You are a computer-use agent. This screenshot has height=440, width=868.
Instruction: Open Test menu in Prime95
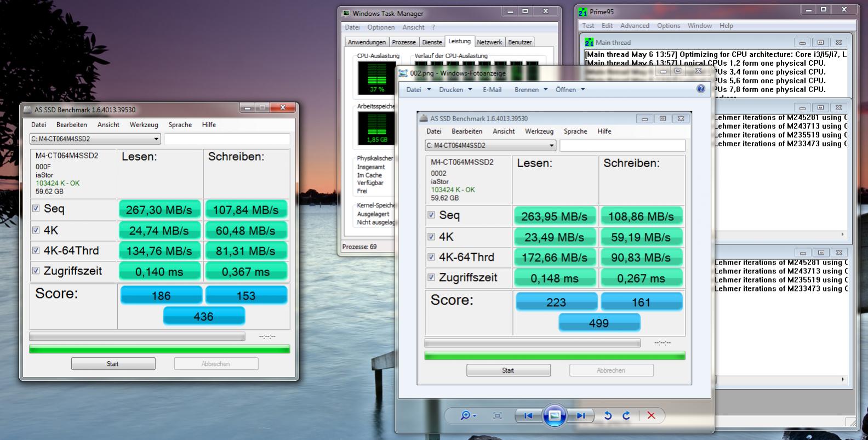click(588, 26)
